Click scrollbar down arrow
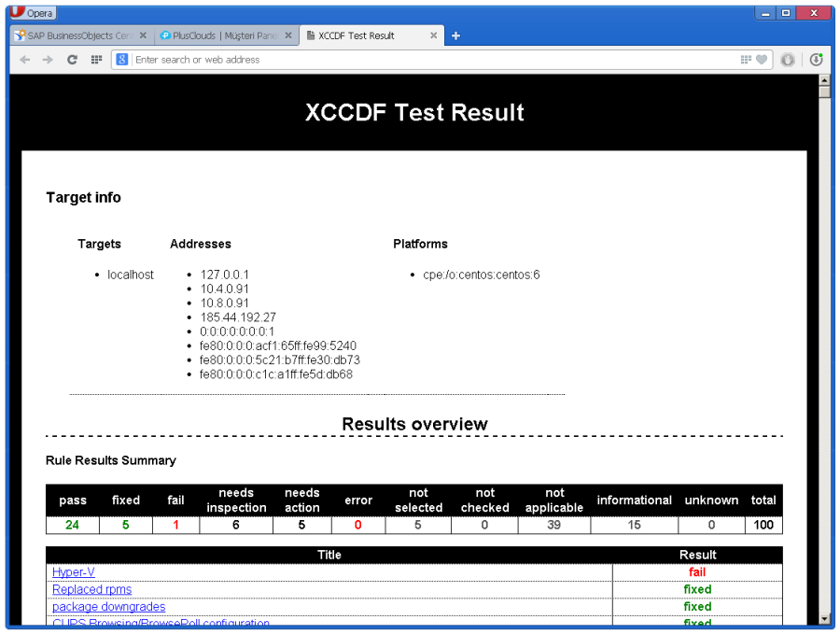 (824, 619)
